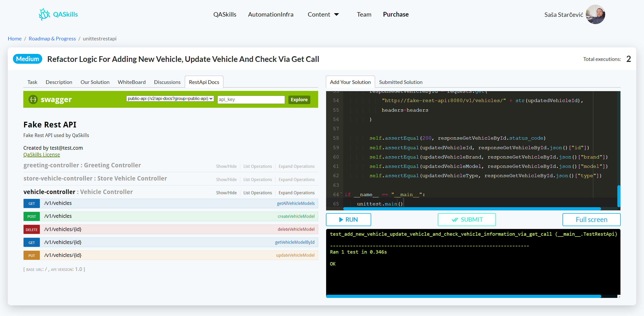Run the code with RUN button
644x316 pixels.
(348, 220)
